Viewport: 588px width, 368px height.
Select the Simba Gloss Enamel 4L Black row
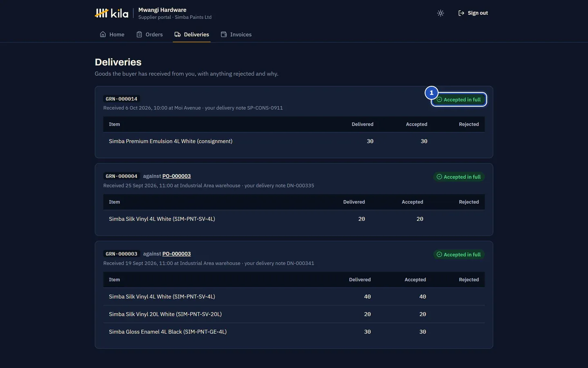(x=294, y=332)
